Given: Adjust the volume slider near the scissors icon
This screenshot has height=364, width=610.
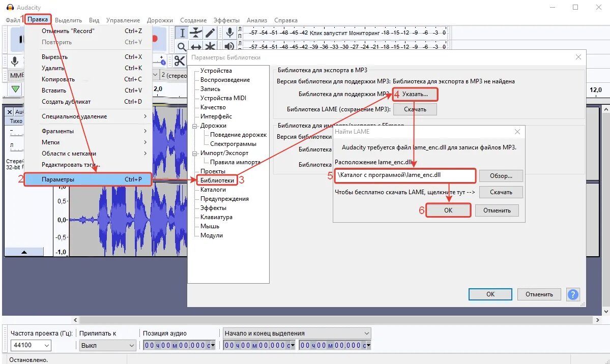Looking at the screenshot, I should pyautogui.click(x=163, y=62).
